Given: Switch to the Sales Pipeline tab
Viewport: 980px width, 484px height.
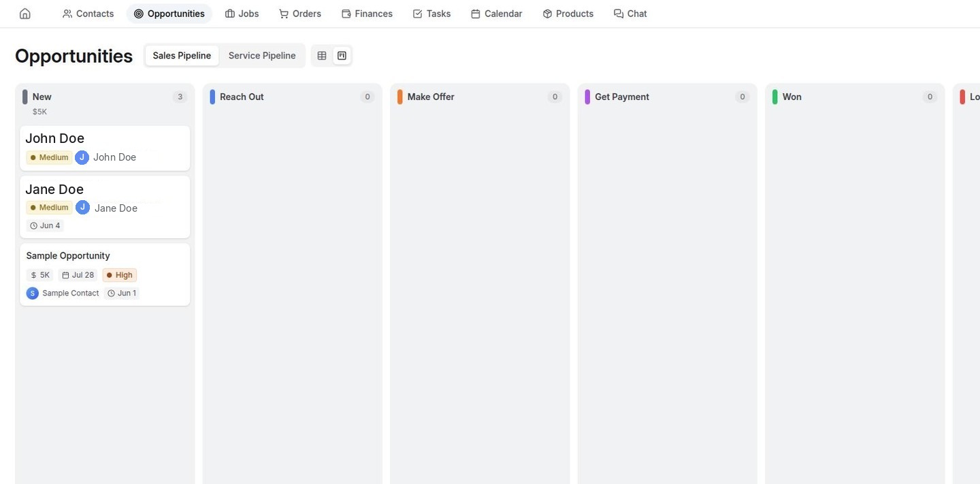Looking at the screenshot, I should pyautogui.click(x=182, y=56).
